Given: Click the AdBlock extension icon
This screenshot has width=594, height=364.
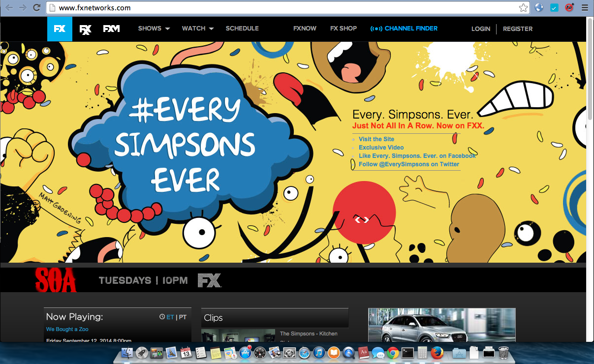Looking at the screenshot, I should click(x=569, y=7).
